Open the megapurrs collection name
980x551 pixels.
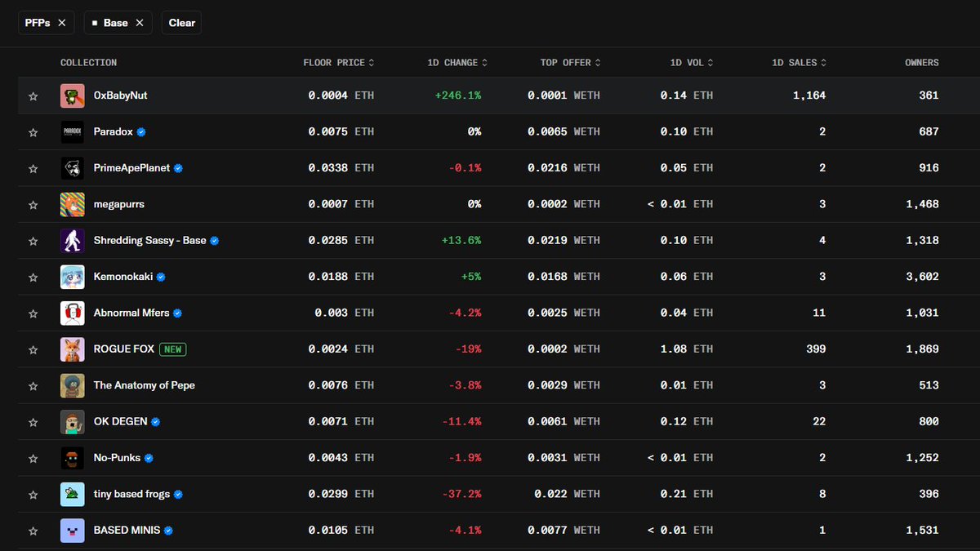[118, 204]
